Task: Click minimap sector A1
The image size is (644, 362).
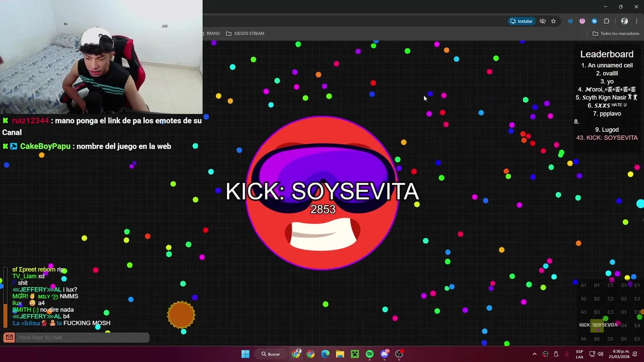Action: point(583,286)
